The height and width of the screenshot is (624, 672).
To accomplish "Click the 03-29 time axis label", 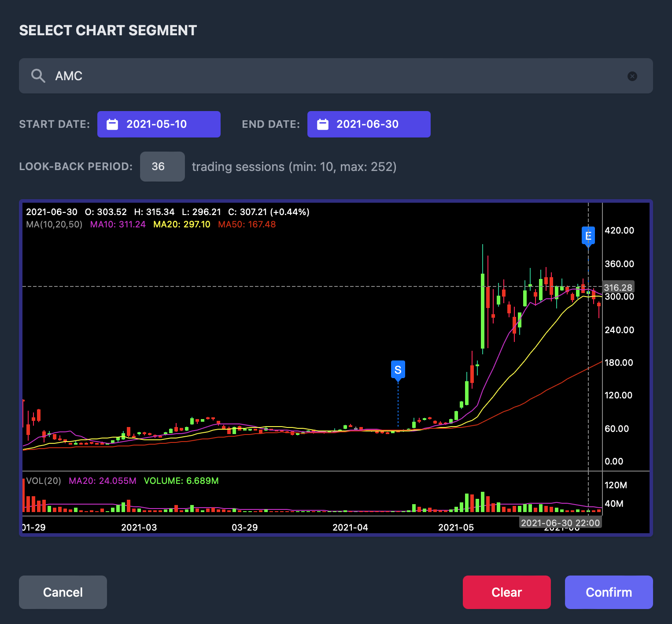I will pyautogui.click(x=244, y=527).
